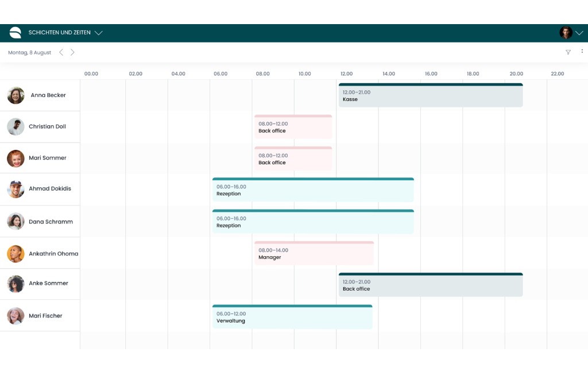Select employee name Mari Sommer
This screenshot has width=588, height=371.
click(x=48, y=158)
